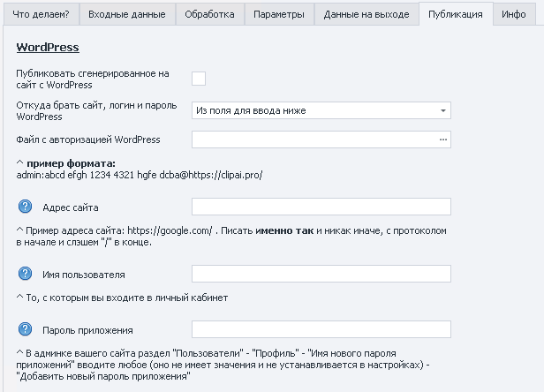Select the Публикация tab
Viewport: 544px width, 392px height.
tap(456, 14)
